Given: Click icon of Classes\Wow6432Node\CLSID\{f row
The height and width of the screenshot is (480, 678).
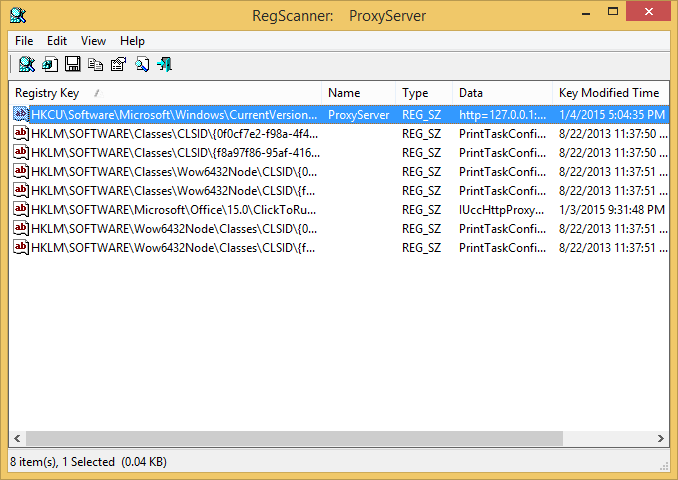Looking at the screenshot, I should pyautogui.click(x=21, y=190).
